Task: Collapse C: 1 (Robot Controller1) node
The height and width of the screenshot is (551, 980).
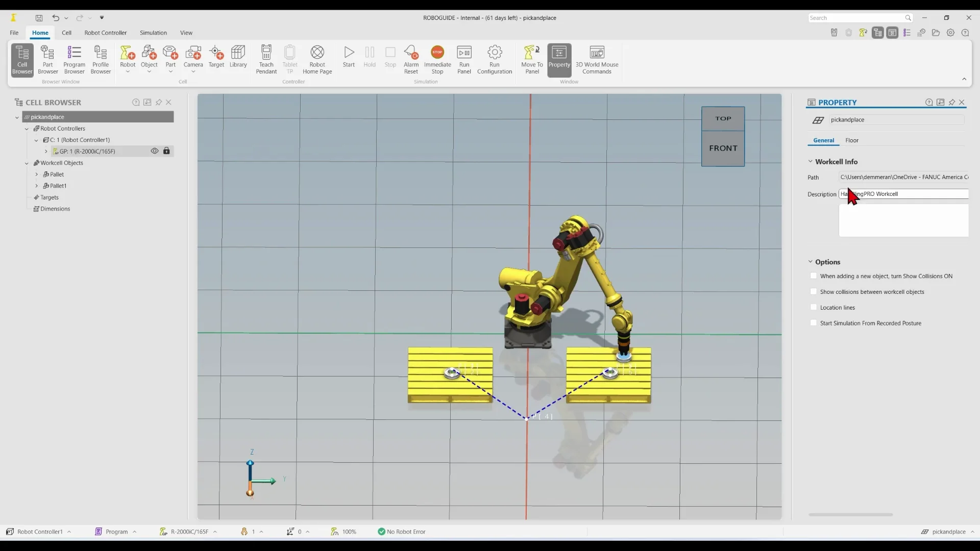Action: point(36,140)
